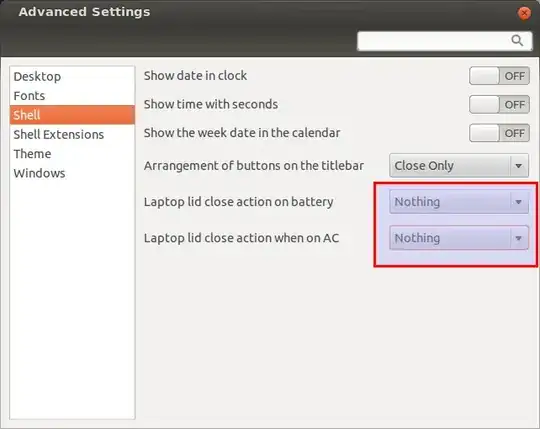Open lid close action on AC dropdown
Screen dimensions: 540x429
[459, 238]
